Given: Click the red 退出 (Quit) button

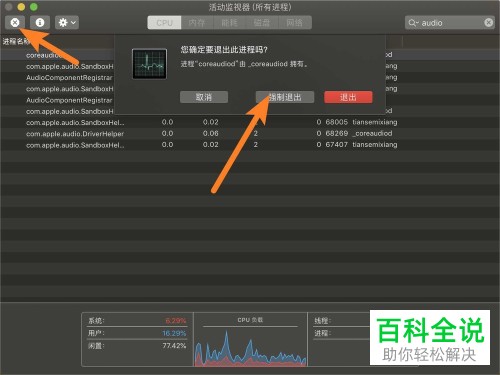Looking at the screenshot, I should 348,97.
